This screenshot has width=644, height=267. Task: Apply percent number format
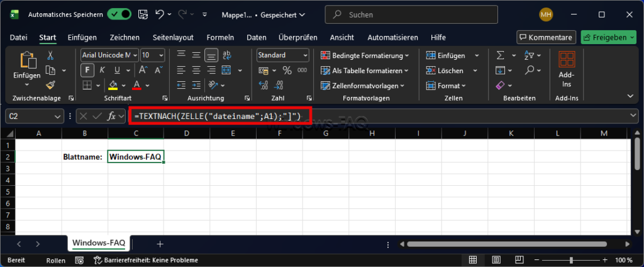[x=287, y=71]
